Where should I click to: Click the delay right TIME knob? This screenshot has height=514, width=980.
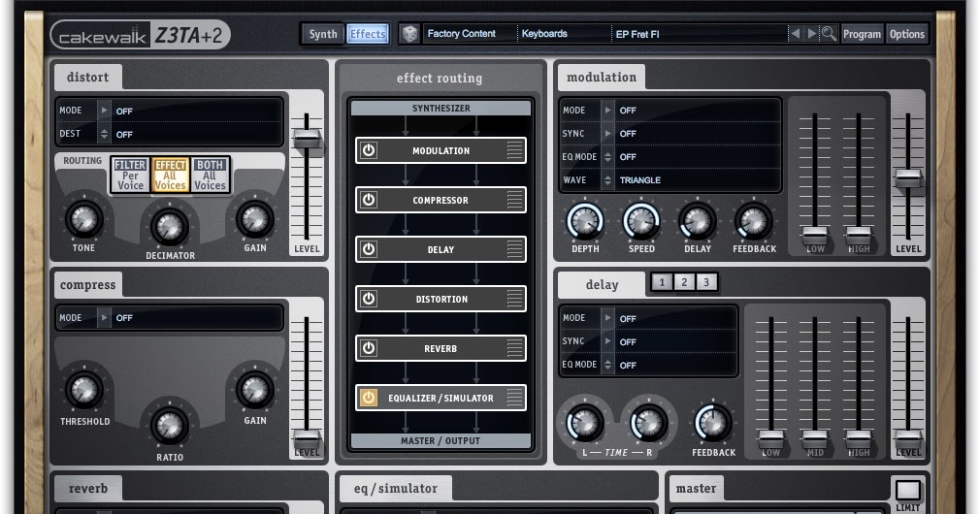648,424
